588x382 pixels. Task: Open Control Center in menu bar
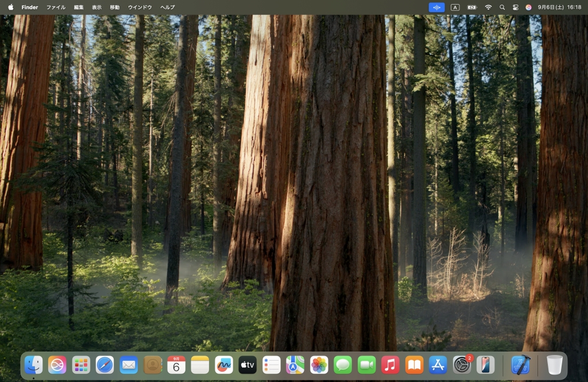[x=515, y=7]
